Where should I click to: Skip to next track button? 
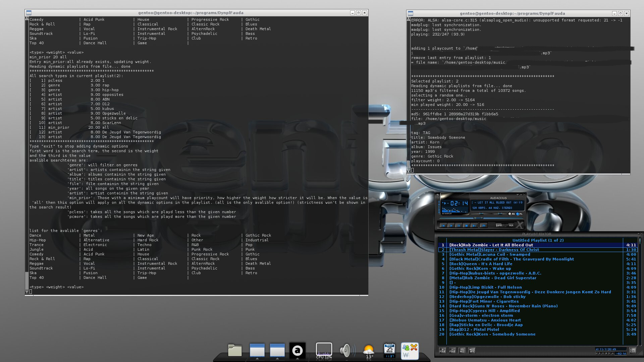pos(474,226)
